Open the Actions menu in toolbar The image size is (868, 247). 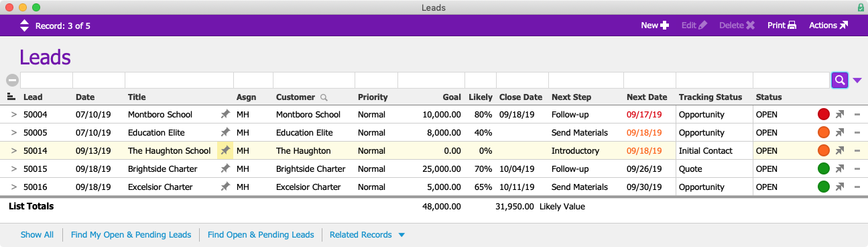point(828,26)
